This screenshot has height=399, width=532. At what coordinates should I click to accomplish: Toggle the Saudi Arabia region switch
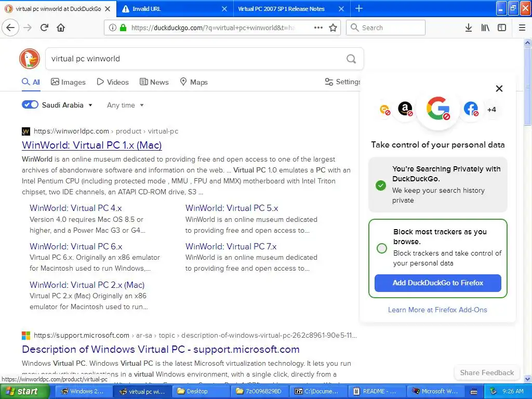point(30,104)
